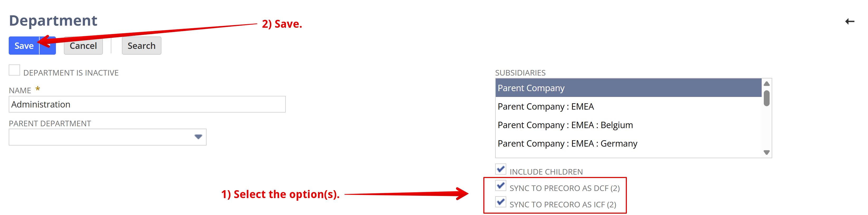Click the Parent Department text field
Screen dimensions: 868x215
(x=99, y=137)
